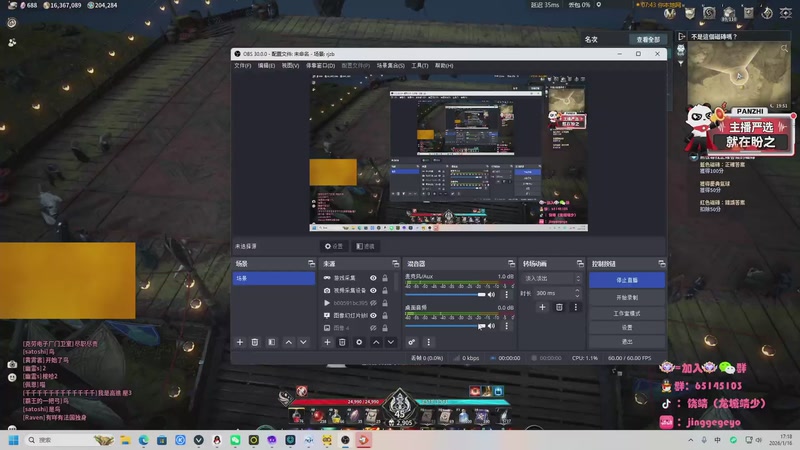Image resolution: width=800 pixels, height=450 pixels.
Task: Show the hidden b00591bc395 media source
Action: [x=373, y=303]
